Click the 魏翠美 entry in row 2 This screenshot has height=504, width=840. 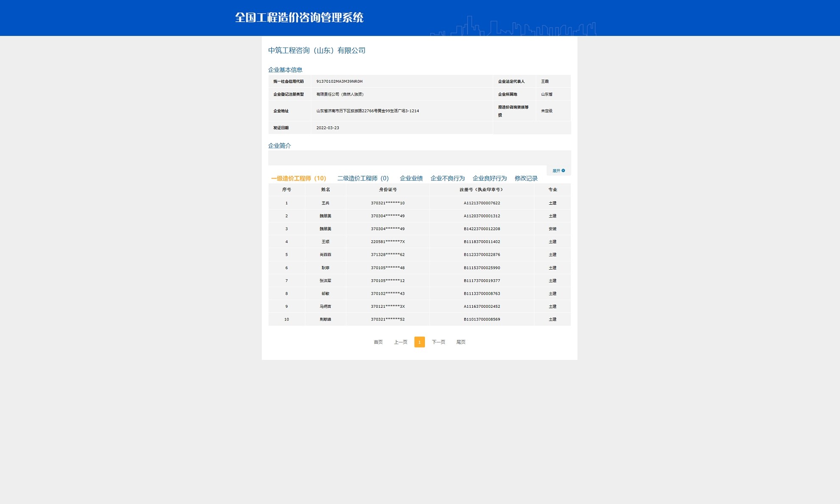(325, 216)
